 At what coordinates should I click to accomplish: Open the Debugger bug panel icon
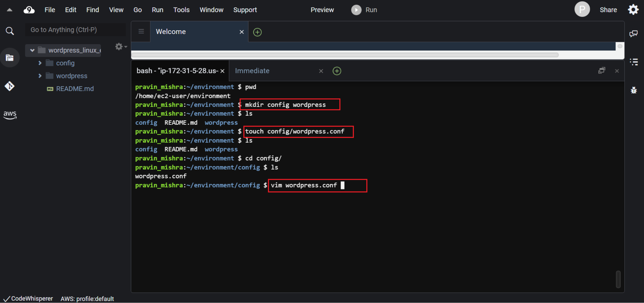(x=634, y=90)
